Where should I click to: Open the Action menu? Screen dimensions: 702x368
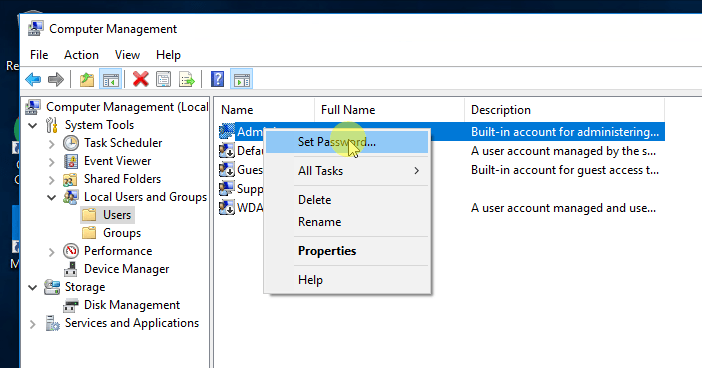[x=81, y=55]
